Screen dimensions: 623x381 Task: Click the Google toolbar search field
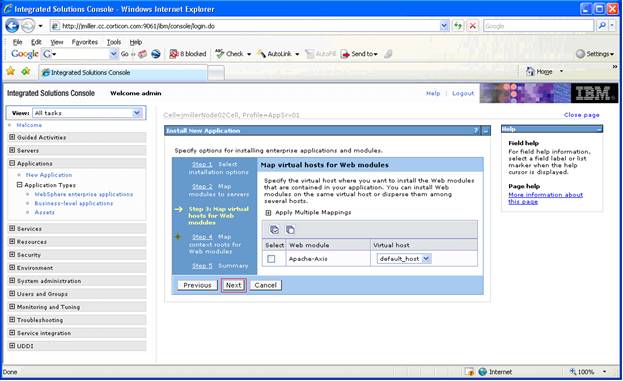coord(80,54)
